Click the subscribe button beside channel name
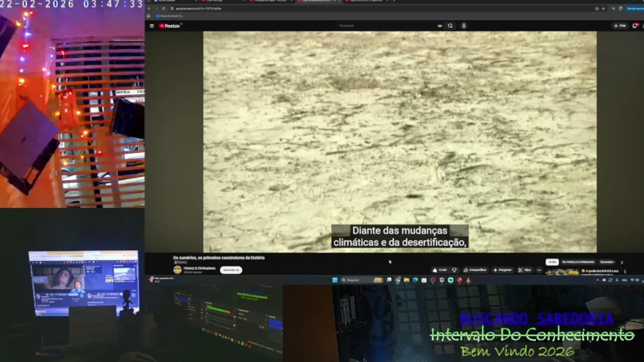The height and width of the screenshot is (362, 644). tap(231, 270)
